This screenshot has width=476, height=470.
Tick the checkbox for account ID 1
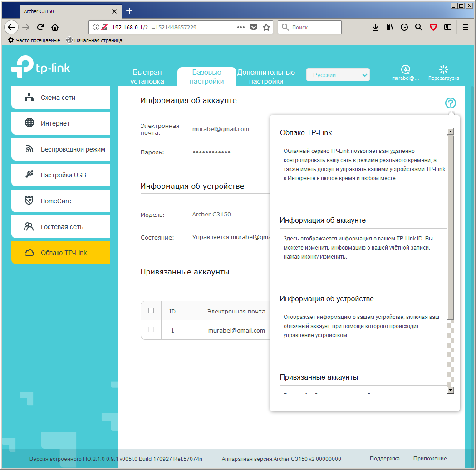pos(151,329)
